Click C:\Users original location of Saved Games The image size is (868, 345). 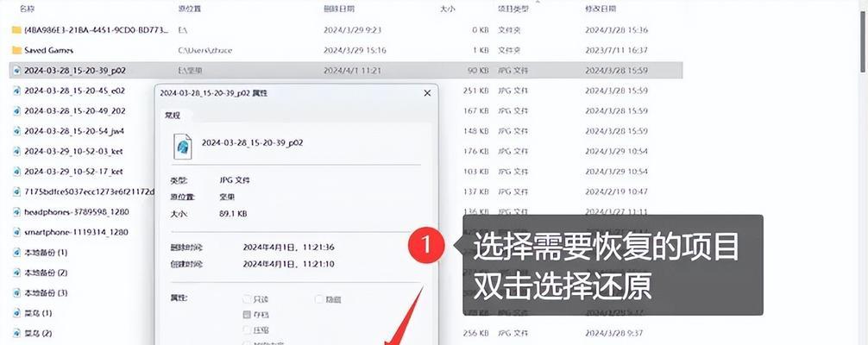[205, 50]
